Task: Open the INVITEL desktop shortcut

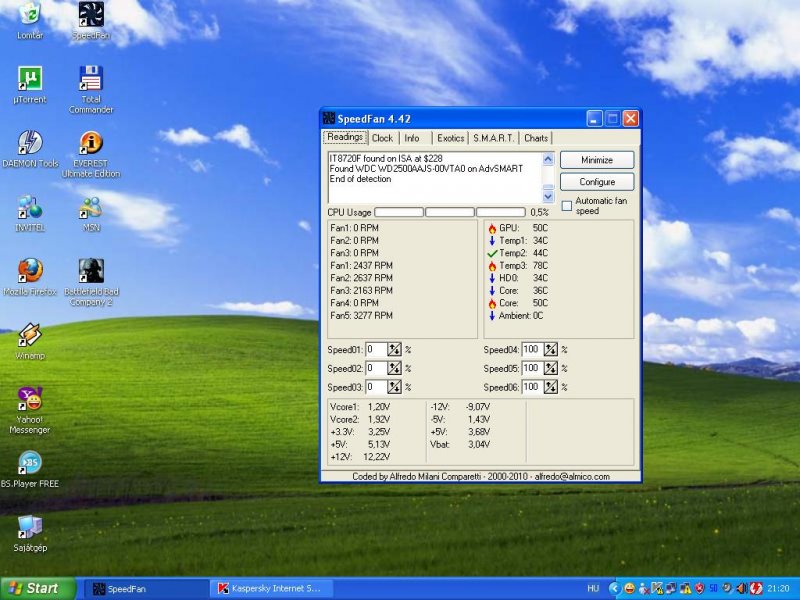Action: click(x=30, y=213)
